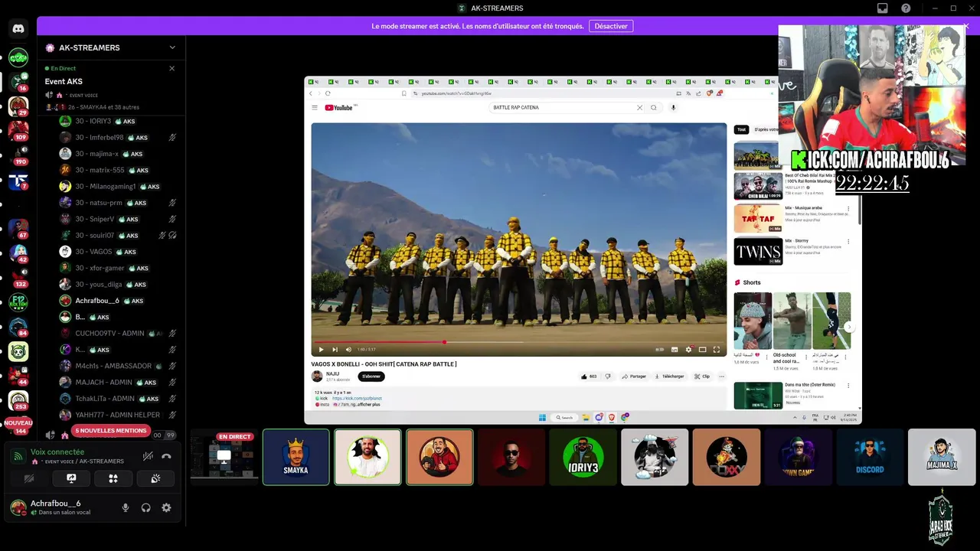
Task: Select member CUCHO09TV - ADMIN
Action: tap(118, 334)
